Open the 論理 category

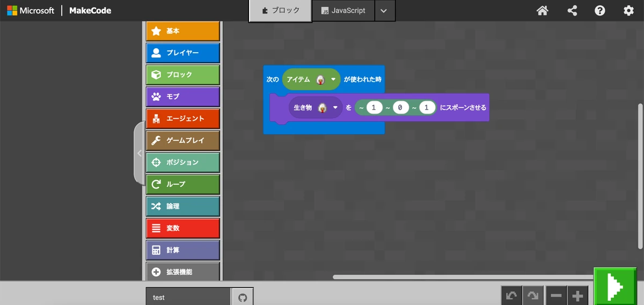[x=182, y=206]
